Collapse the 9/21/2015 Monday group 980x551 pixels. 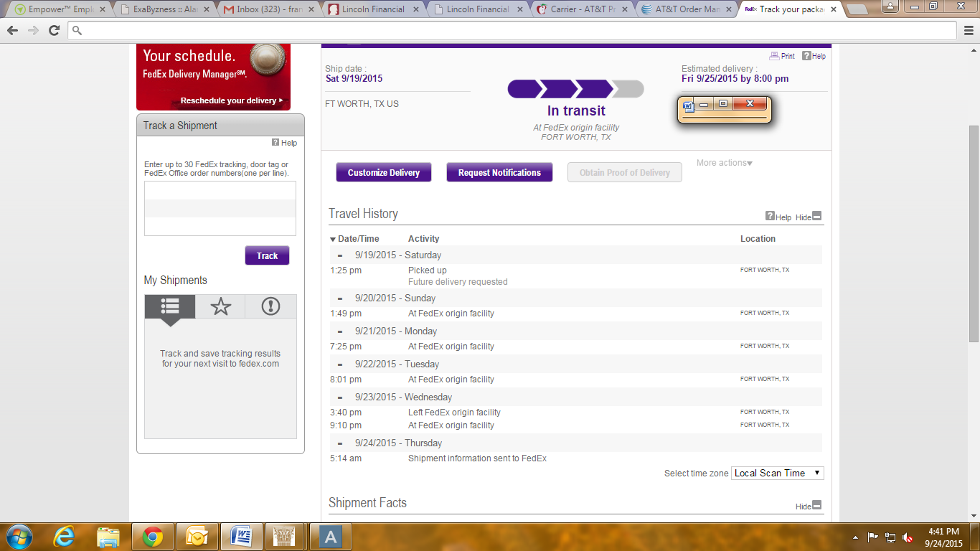coord(340,331)
